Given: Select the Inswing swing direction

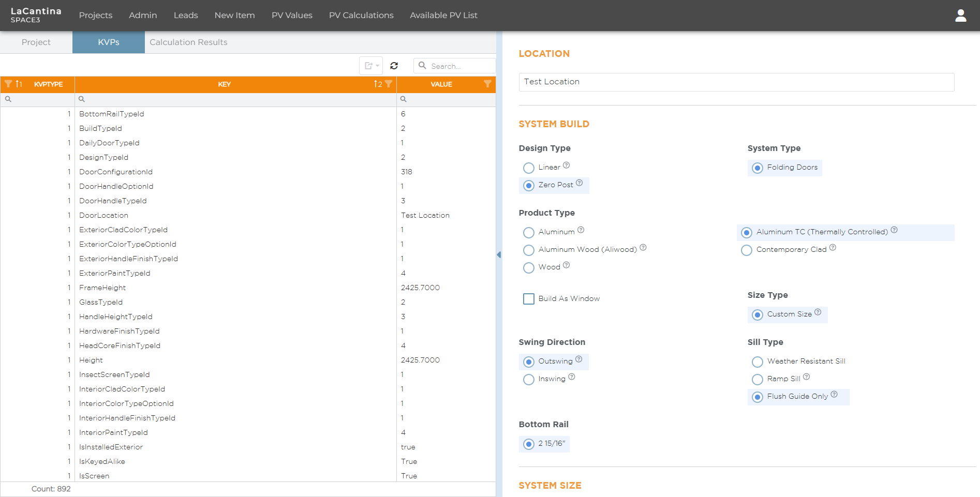Looking at the screenshot, I should [528, 380].
